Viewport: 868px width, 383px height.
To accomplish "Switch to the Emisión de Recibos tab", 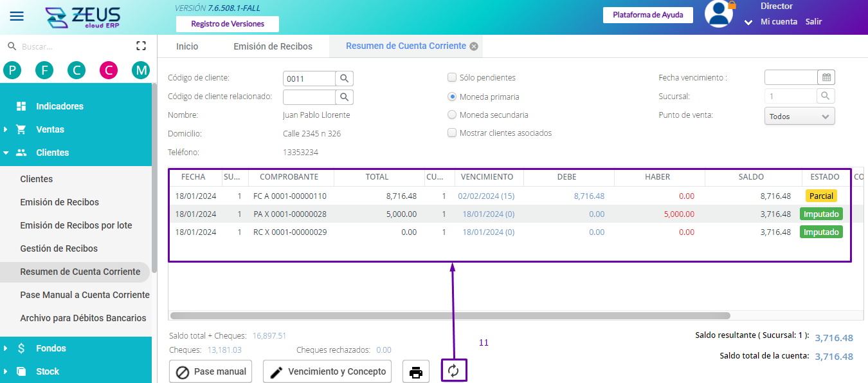I will pyautogui.click(x=273, y=46).
